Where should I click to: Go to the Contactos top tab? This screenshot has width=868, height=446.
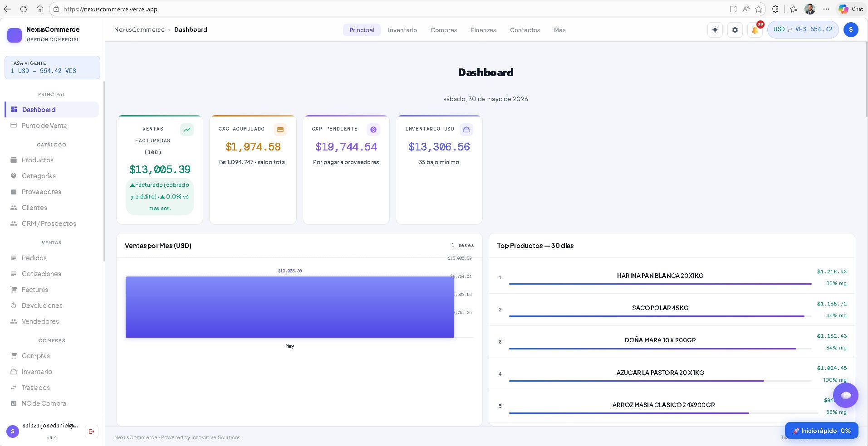(525, 30)
